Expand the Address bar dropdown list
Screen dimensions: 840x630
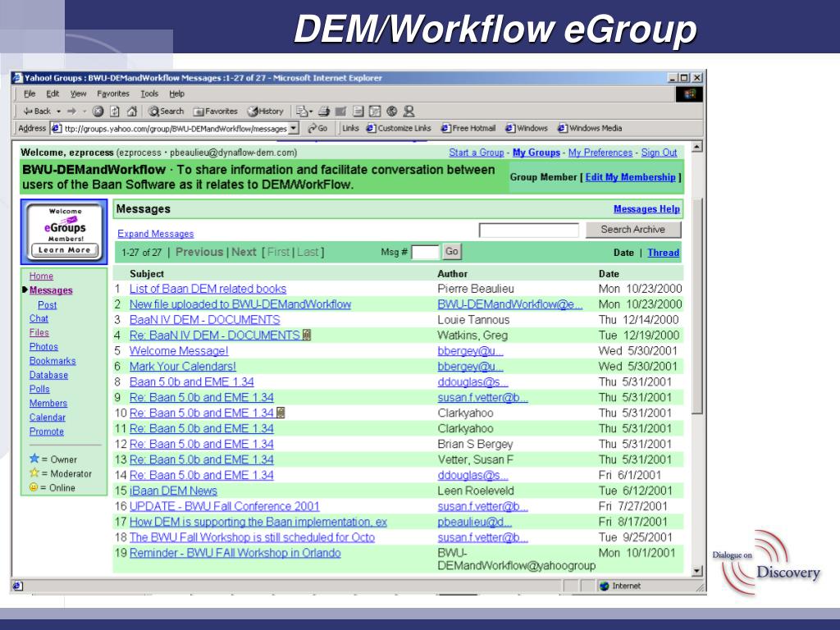[294, 129]
